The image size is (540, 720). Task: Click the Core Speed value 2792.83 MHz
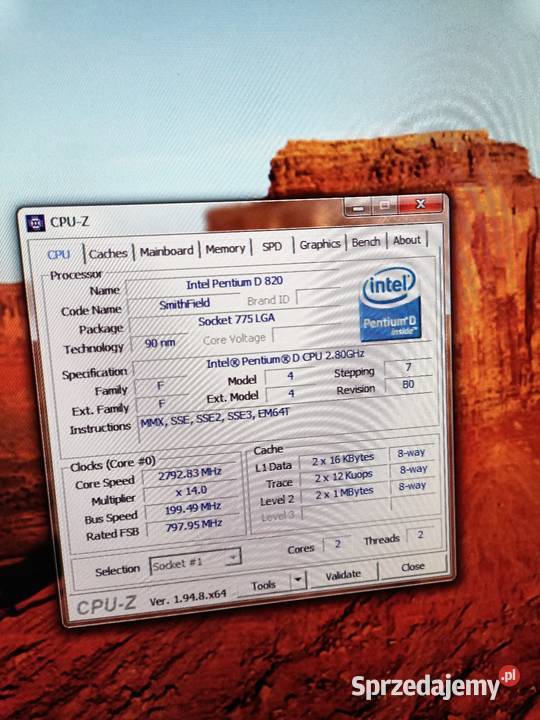coord(190,474)
